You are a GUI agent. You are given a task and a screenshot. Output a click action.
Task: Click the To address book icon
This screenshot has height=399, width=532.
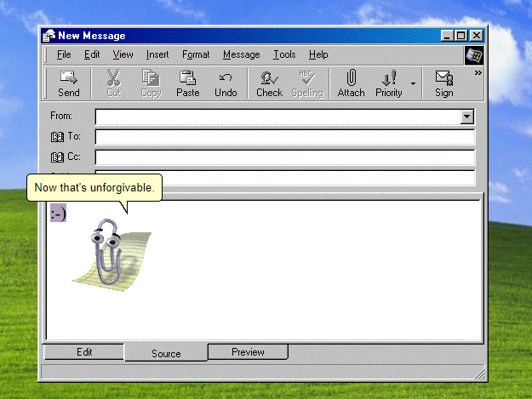coord(57,137)
